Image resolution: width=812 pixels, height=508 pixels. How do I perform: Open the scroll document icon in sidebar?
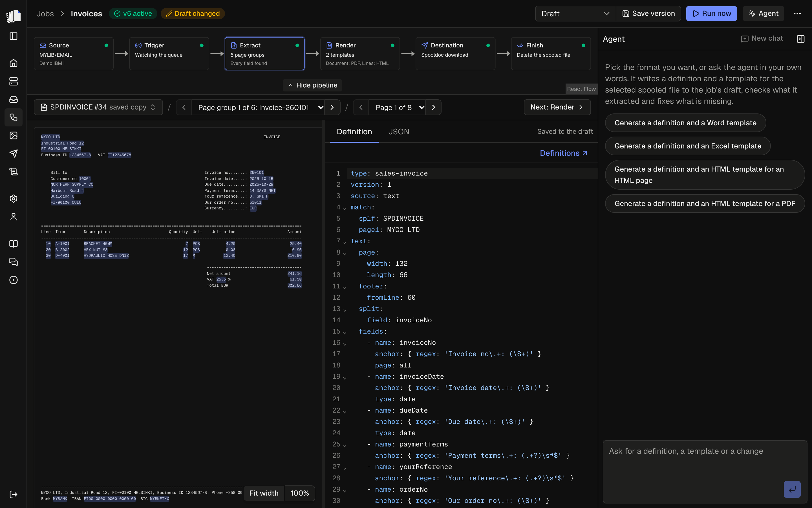(x=14, y=172)
